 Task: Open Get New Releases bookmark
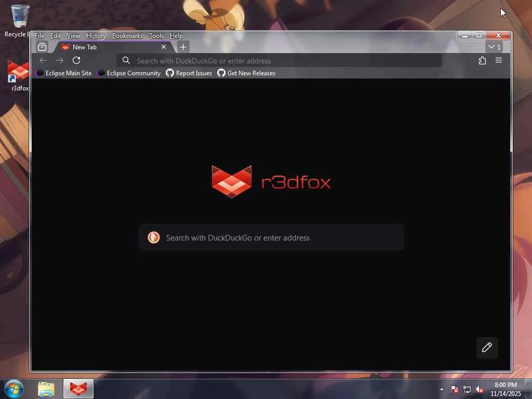[246, 73]
